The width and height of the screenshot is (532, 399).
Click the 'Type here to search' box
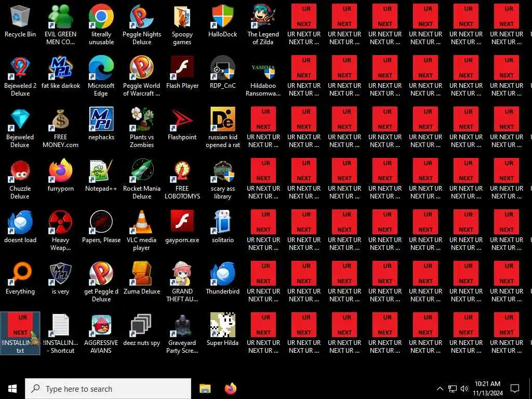(108, 389)
